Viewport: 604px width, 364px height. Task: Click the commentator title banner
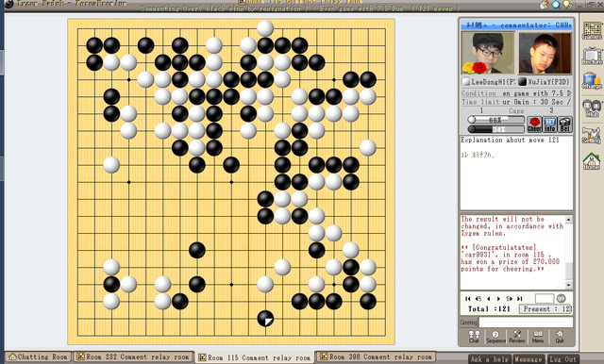tap(516, 25)
